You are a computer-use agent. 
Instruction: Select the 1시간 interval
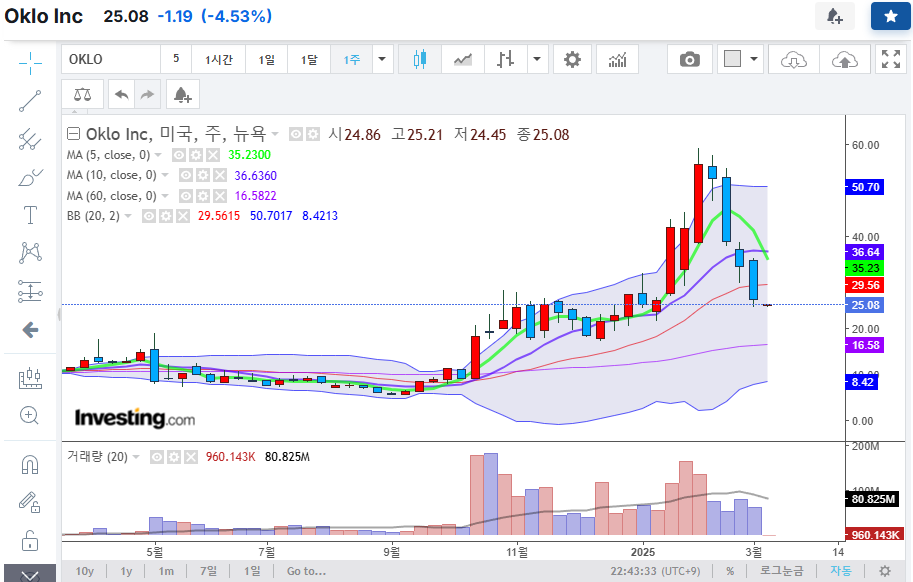pyautogui.click(x=218, y=59)
